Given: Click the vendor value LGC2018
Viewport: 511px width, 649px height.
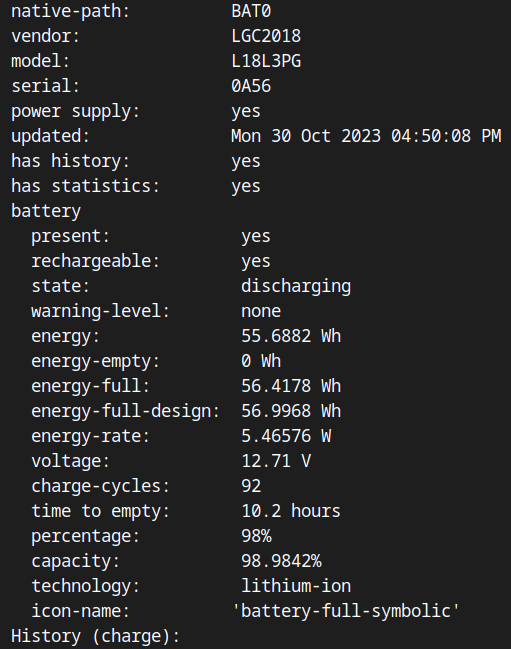Looking at the screenshot, I should click(x=266, y=36).
